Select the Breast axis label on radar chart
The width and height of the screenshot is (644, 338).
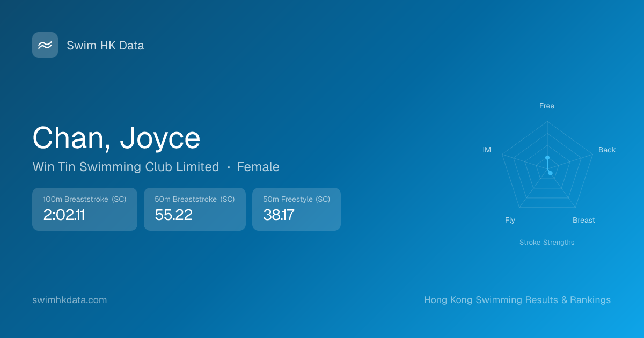coord(584,221)
